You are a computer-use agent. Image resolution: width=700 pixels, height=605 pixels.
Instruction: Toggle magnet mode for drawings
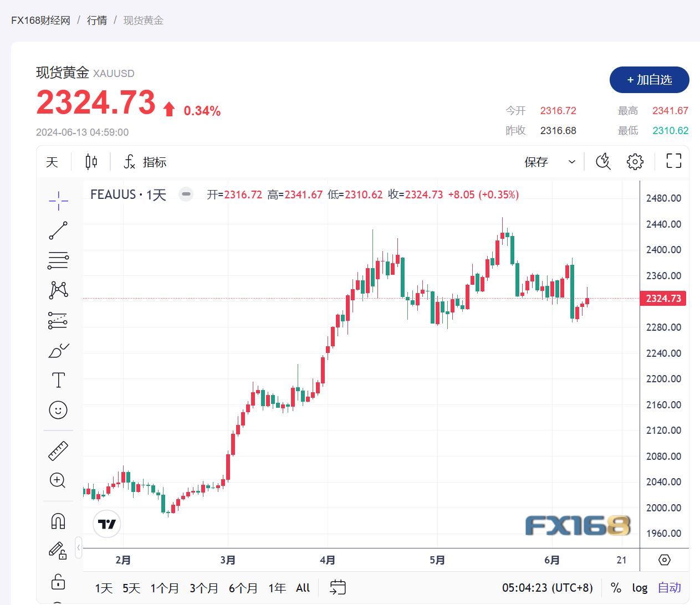[x=58, y=521]
